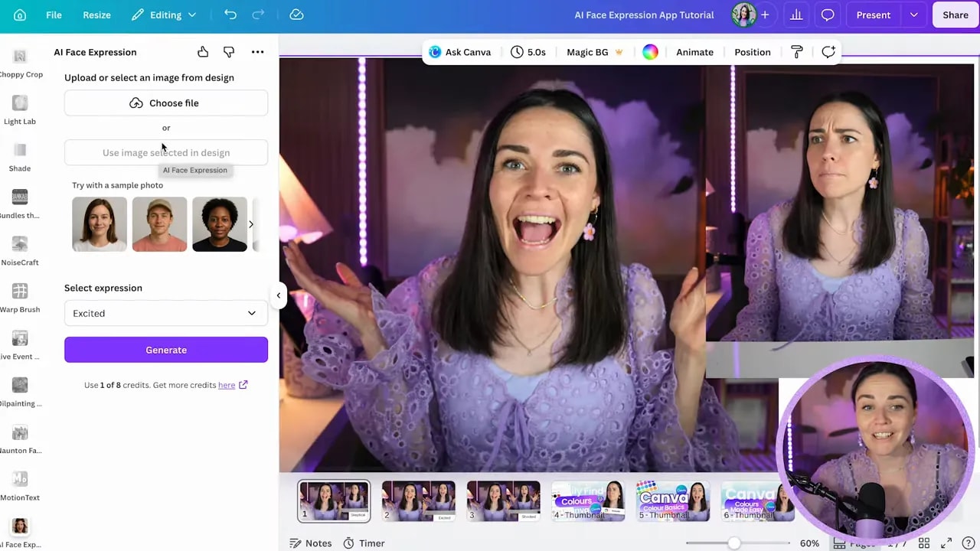Open the app's more options ellipsis

pos(257,52)
